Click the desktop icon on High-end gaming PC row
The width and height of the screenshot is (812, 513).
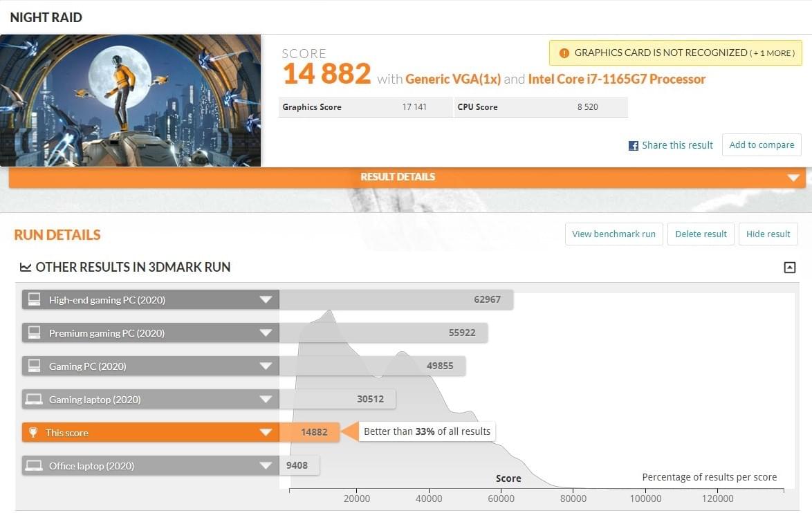point(34,300)
